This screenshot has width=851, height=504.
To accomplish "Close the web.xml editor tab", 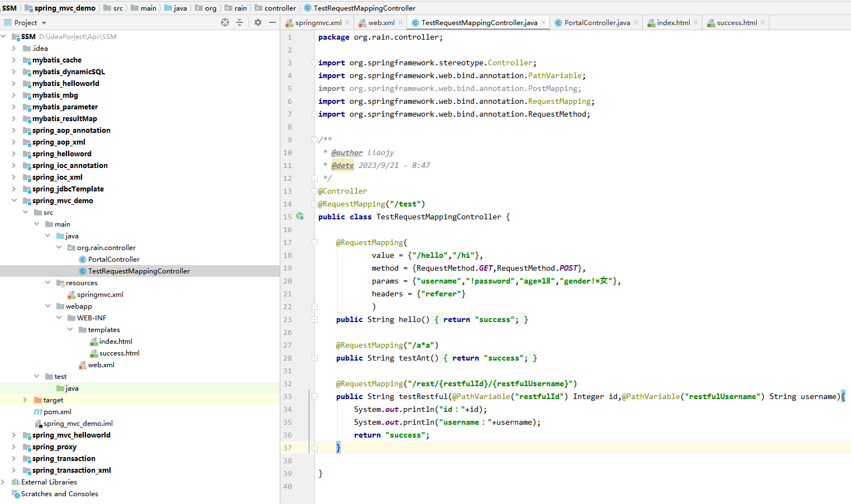I will 400,23.
